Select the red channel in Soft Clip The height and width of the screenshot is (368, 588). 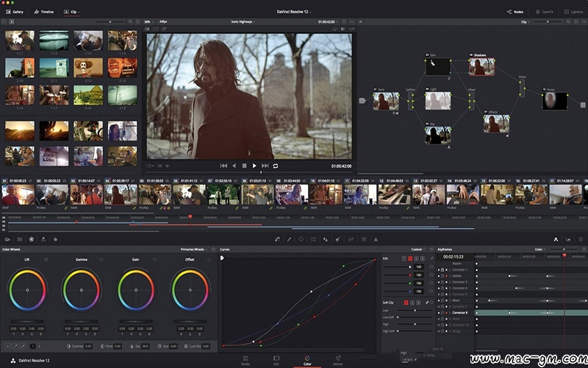tap(406, 302)
